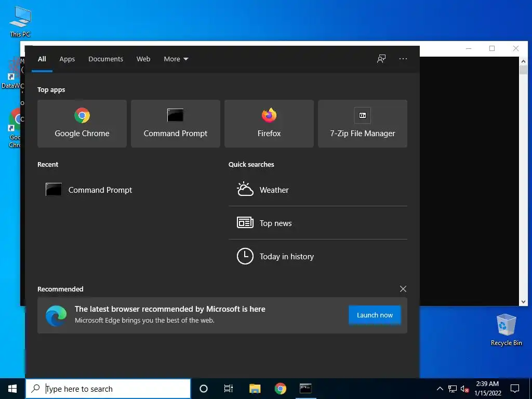Switch to the Documents search tab
Viewport: 532px width, 399px height.
pos(106,59)
